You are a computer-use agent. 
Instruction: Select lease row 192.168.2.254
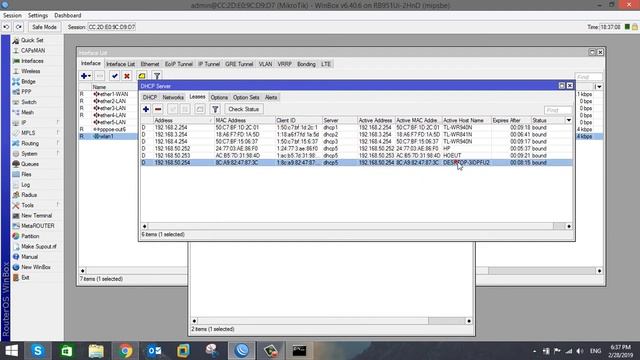coord(356,128)
